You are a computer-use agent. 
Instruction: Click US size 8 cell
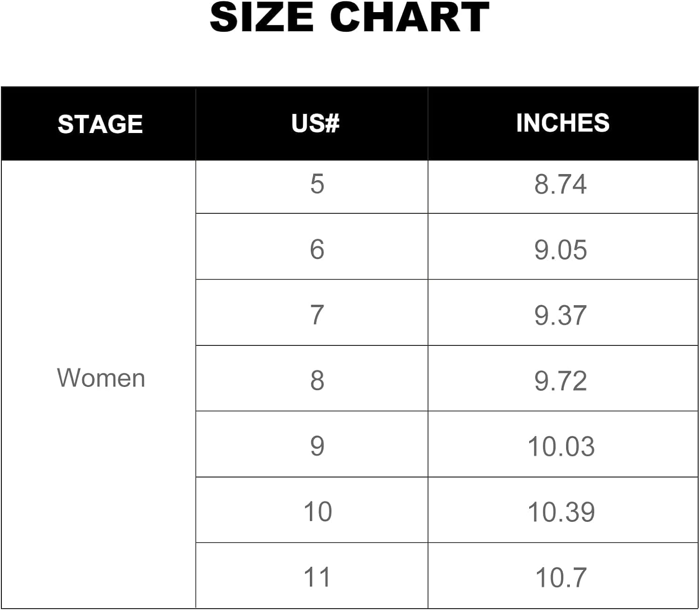pos(312,378)
